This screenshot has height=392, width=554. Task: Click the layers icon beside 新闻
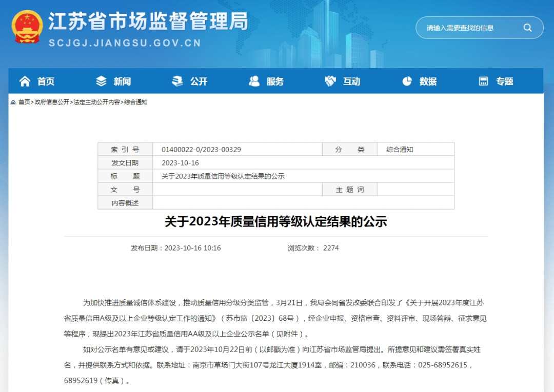pyautogui.click(x=101, y=81)
